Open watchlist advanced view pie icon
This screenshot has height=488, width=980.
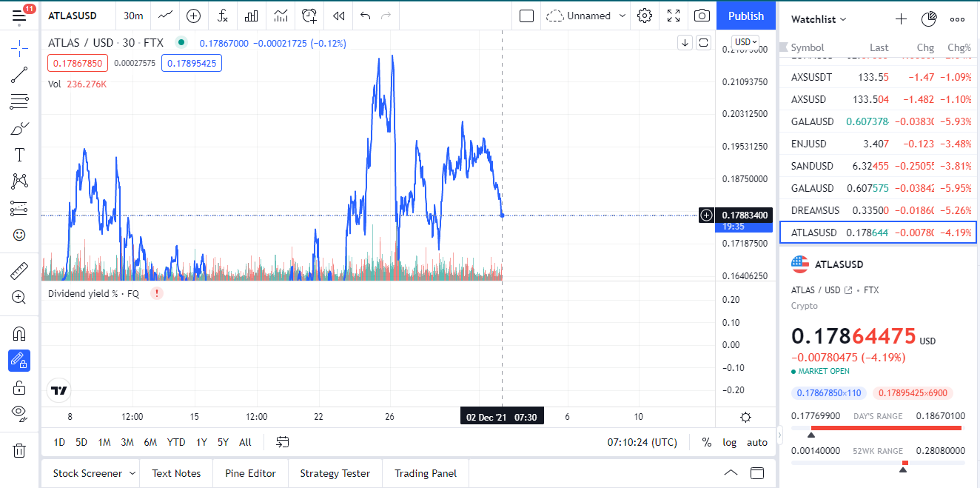click(929, 19)
